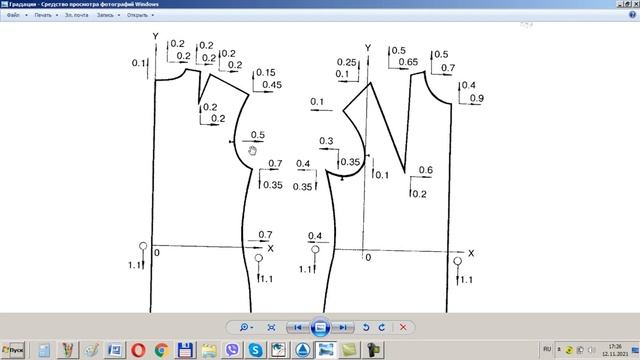Click the 0.15 shoulder value label

pos(266,73)
